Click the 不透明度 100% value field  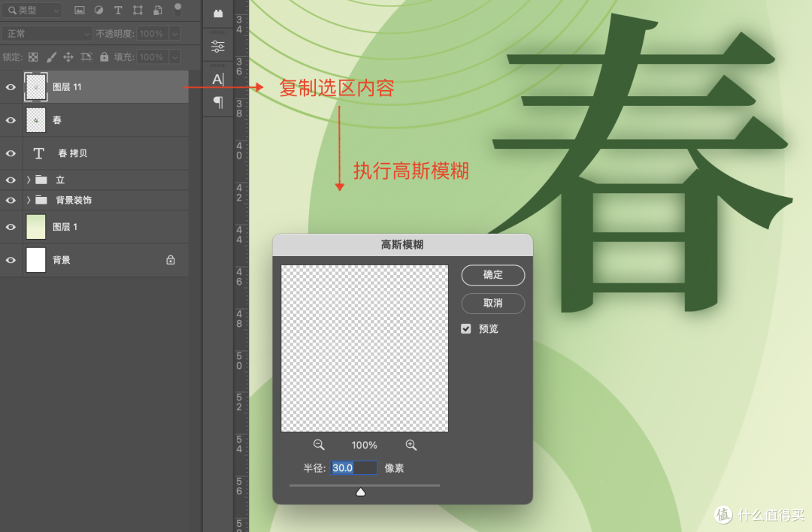click(x=152, y=34)
